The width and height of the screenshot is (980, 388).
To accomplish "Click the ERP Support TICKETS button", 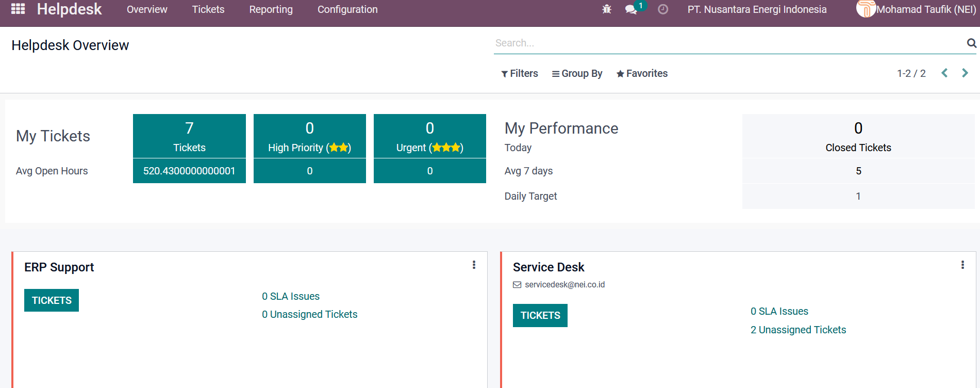I will (52, 300).
